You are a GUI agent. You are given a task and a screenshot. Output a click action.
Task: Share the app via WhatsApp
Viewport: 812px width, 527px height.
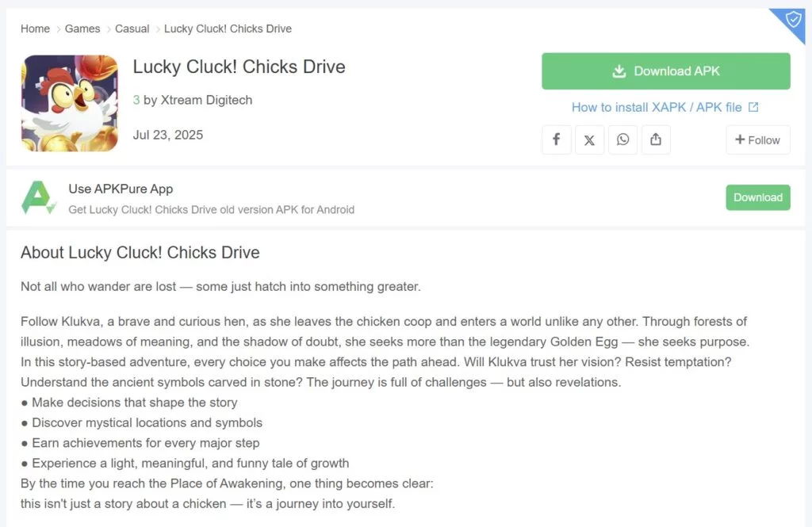[x=622, y=139]
